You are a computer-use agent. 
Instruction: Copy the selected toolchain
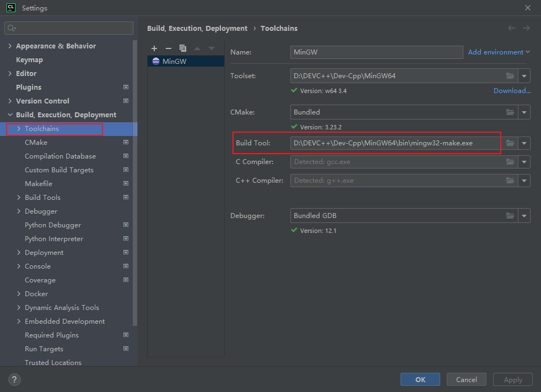(183, 48)
